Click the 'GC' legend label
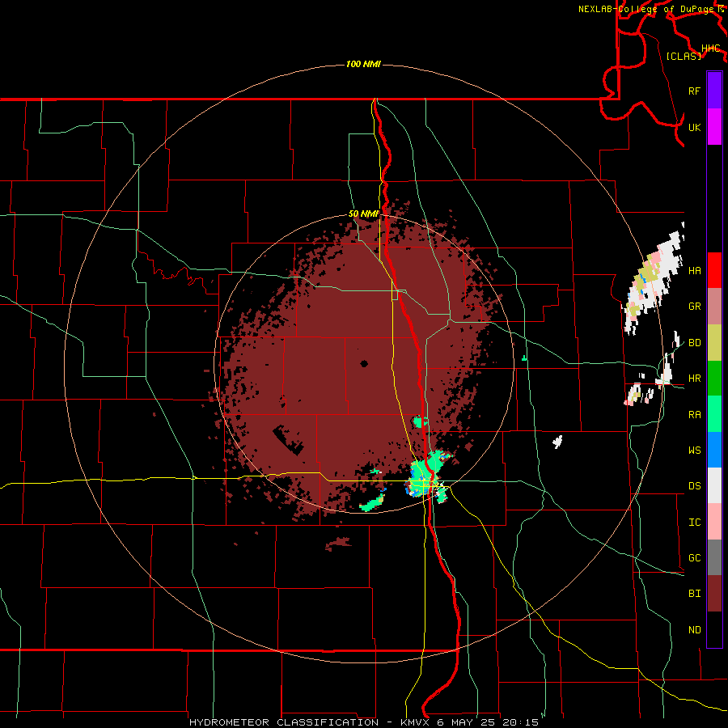The height and width of the screenshot is (728, 728). click(x=694, y=558)
